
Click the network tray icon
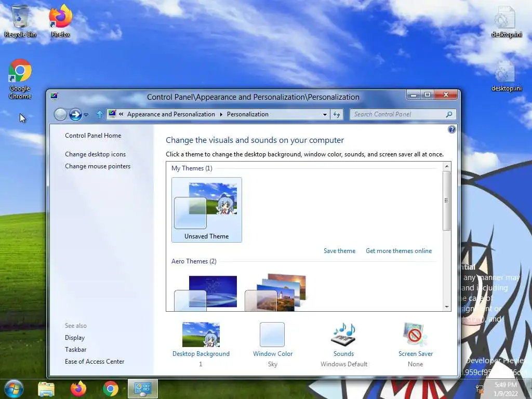[x=480, y=389]
